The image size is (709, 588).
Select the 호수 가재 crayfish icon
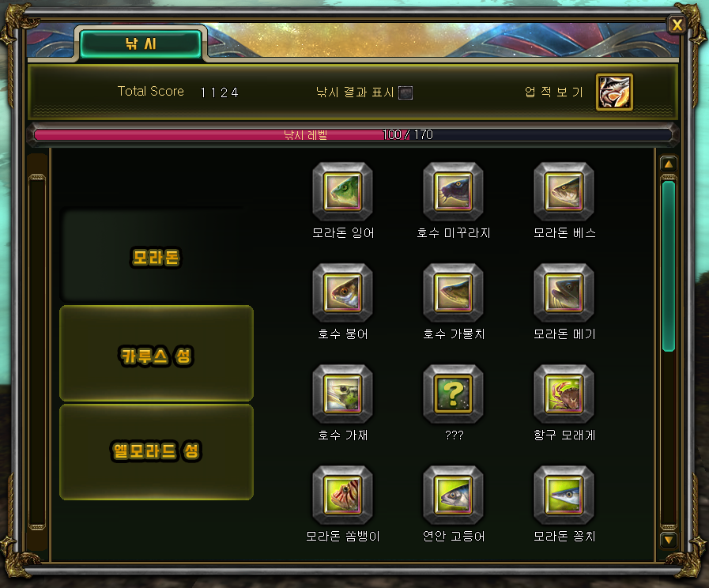pyautogui.click(x=343, y=394)
